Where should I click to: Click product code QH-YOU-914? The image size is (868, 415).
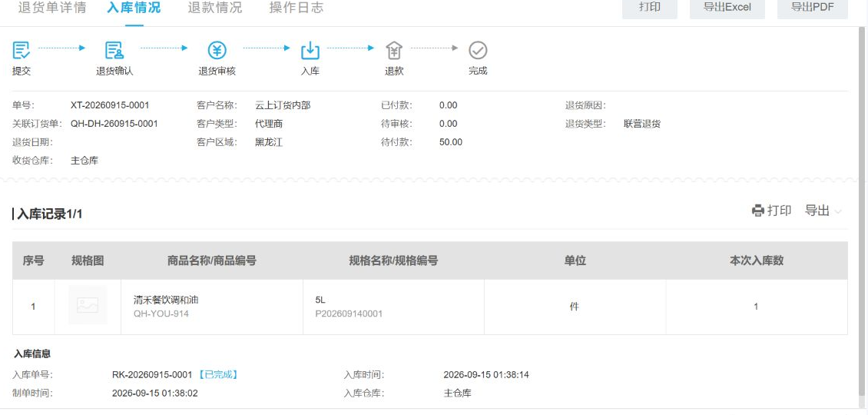[x=161, y=314]
